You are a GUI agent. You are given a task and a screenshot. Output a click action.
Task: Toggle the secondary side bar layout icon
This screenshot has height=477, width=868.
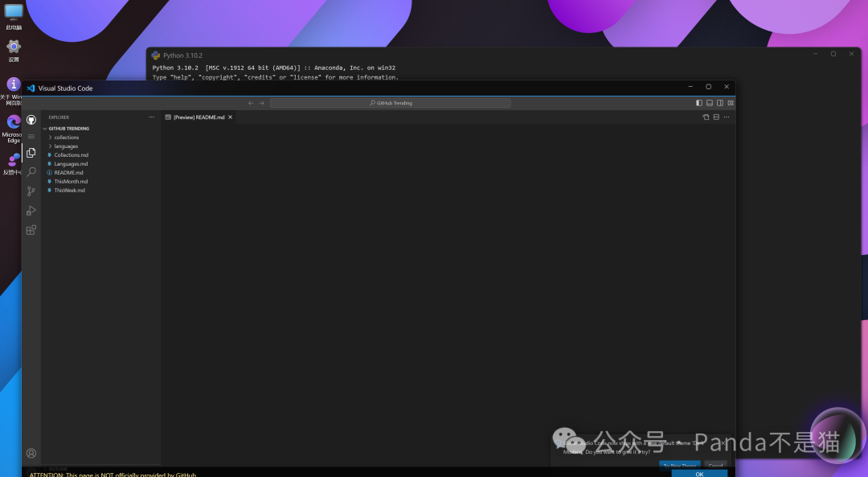click(x=720, y=103)
